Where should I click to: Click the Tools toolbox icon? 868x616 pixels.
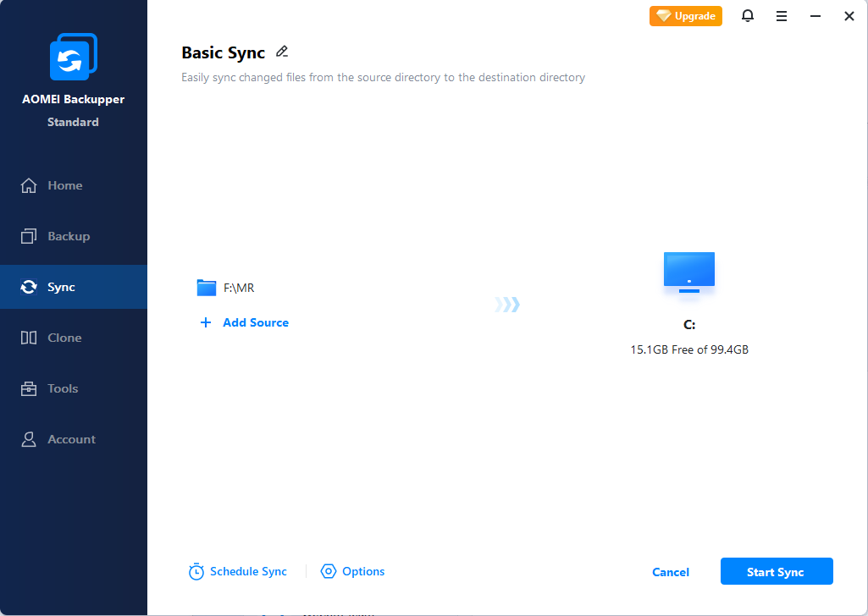pos(29,388)
